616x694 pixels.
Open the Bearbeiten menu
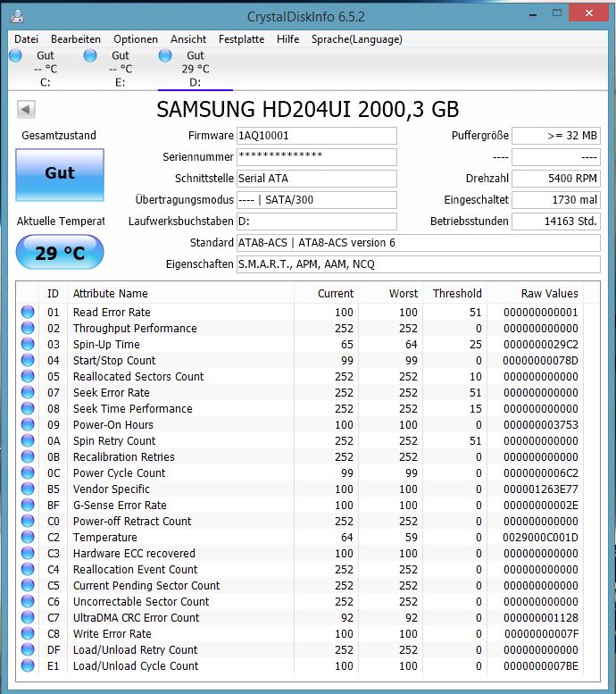76,39
